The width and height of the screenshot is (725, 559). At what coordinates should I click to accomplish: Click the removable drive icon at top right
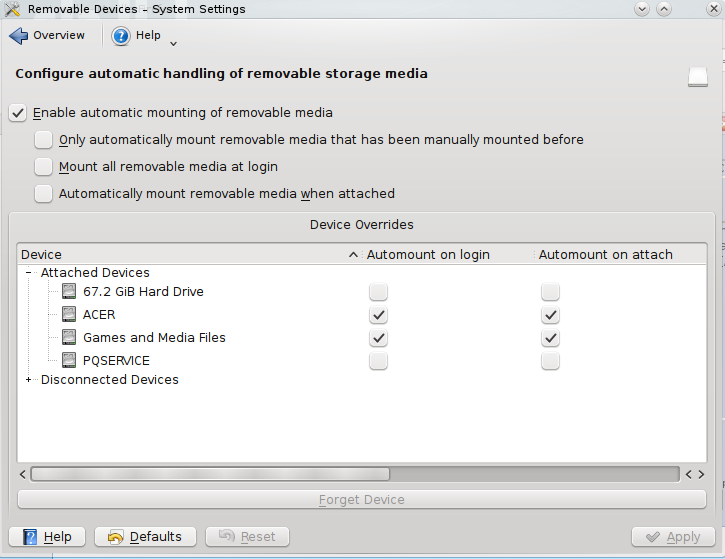[x=698, y=77]
